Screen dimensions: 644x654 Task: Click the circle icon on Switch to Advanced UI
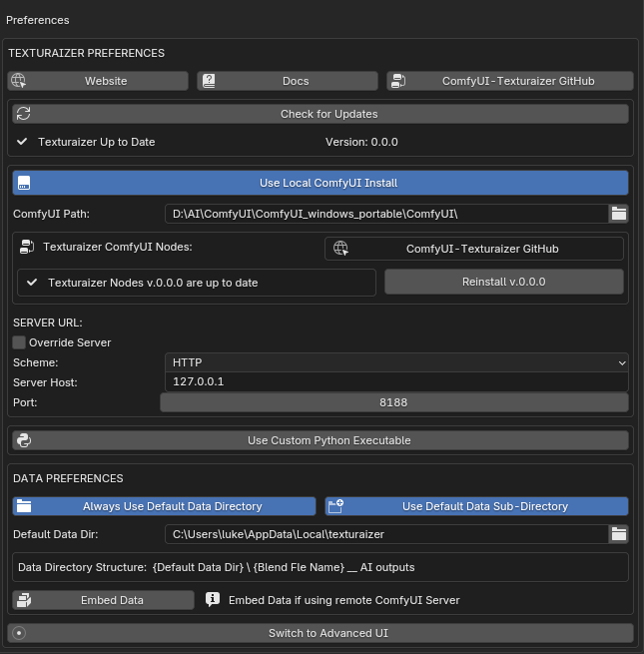click(x=19, y=633)
